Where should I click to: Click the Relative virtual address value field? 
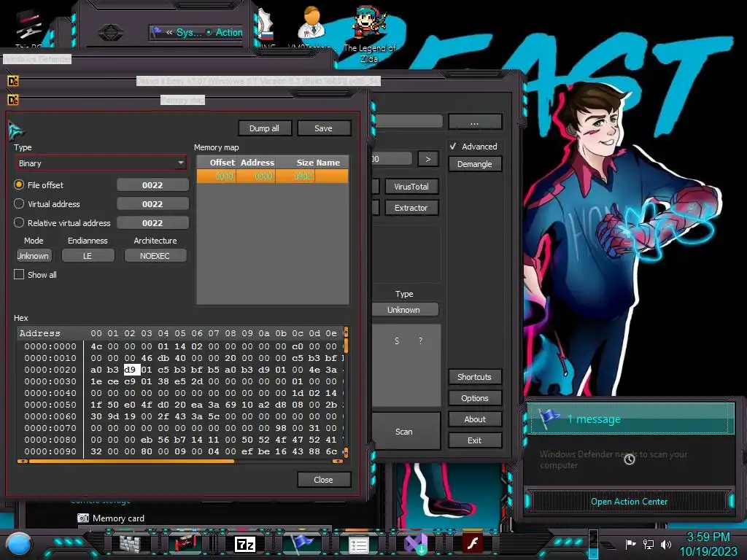pyautogui.click(x=152, y=223)
